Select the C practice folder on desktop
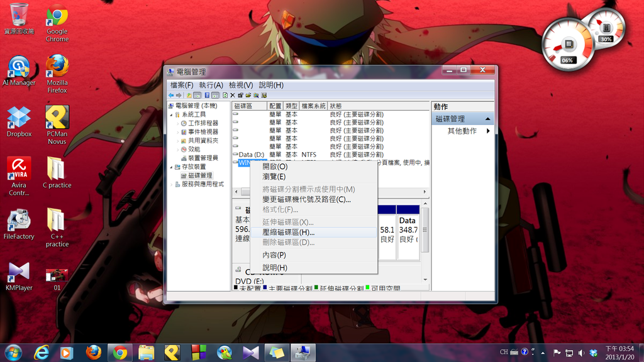The height and width of the screenshot is (362, 644). pyautogui.click(x=57, y=173)
